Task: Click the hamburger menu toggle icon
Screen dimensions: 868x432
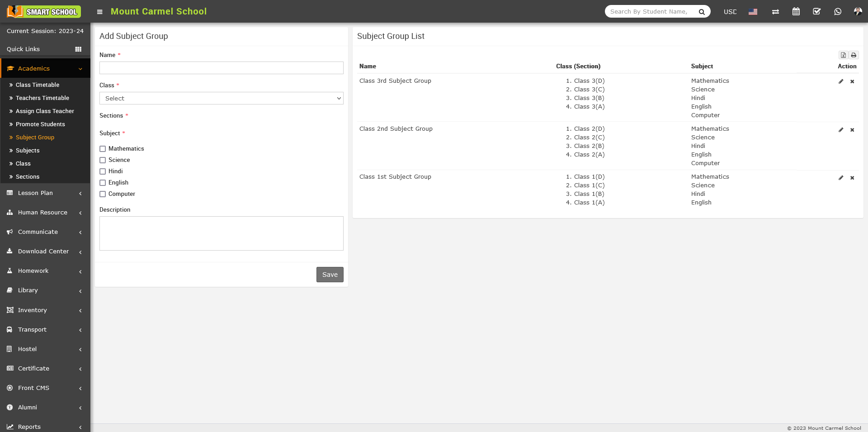Action: point(99,12)
